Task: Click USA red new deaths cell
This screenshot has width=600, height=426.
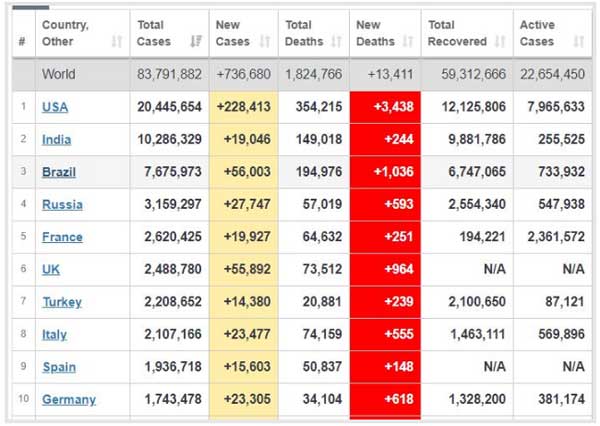Action: point(386,107)
